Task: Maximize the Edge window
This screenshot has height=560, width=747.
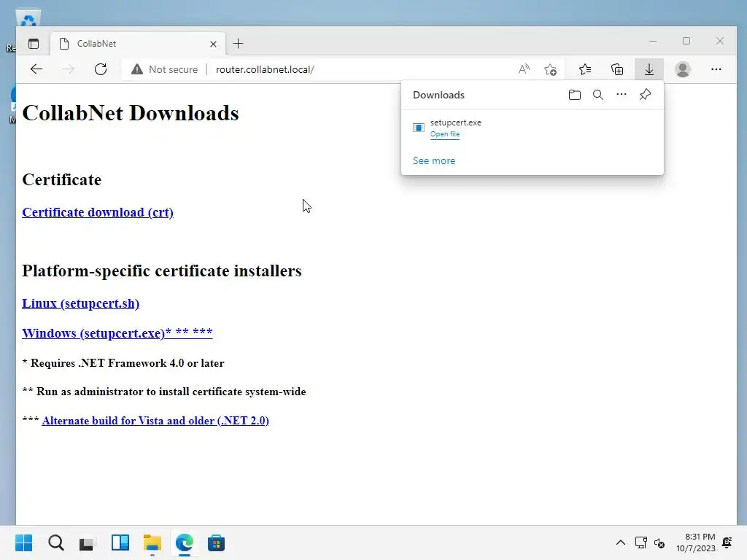Action: click(686, 41)
